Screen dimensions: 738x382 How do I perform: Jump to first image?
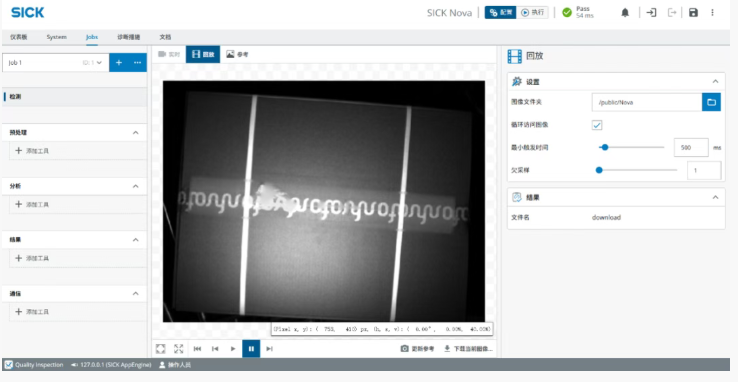tap(197, 349)
